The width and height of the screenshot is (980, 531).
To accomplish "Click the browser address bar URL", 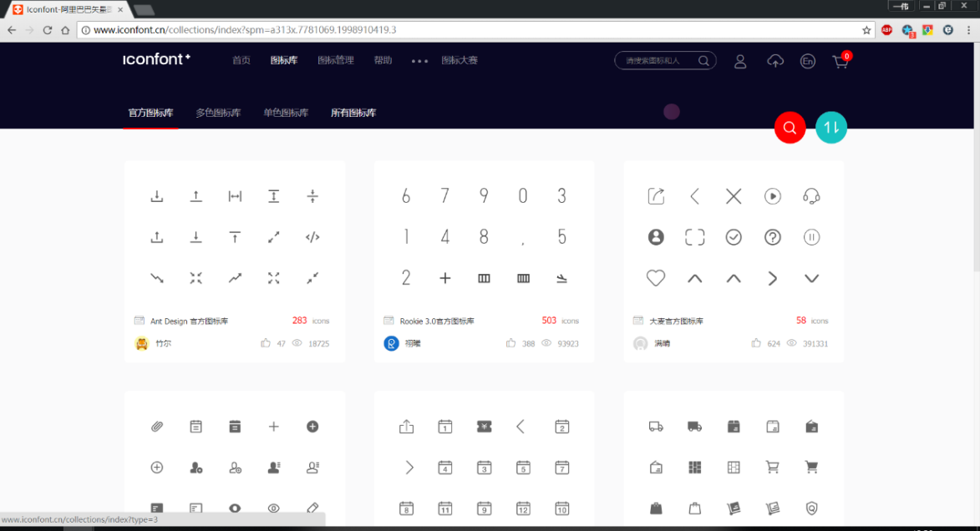I will (x=245, y=30).
